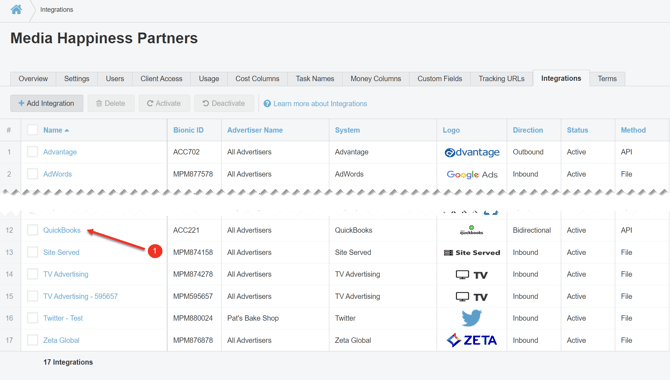Open the Users tab
The height and width of the screenshot is (380, 670).
click(115, 79)
